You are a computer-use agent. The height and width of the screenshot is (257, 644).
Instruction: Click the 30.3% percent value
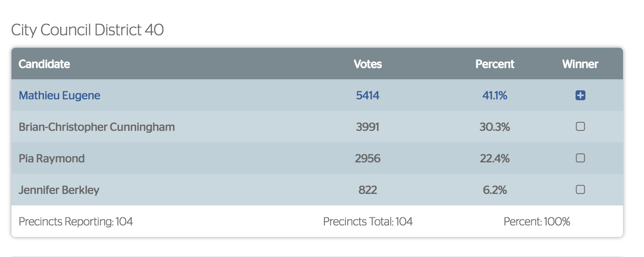point(495,127)
